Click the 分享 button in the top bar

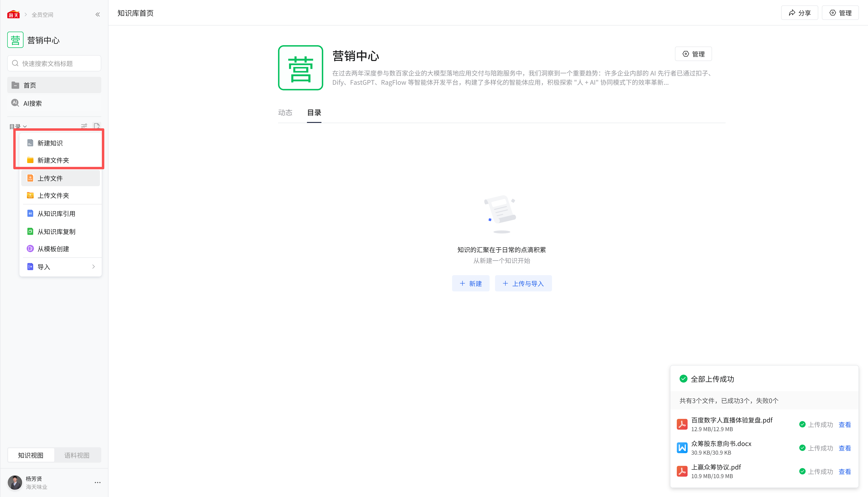pos(799,13)
